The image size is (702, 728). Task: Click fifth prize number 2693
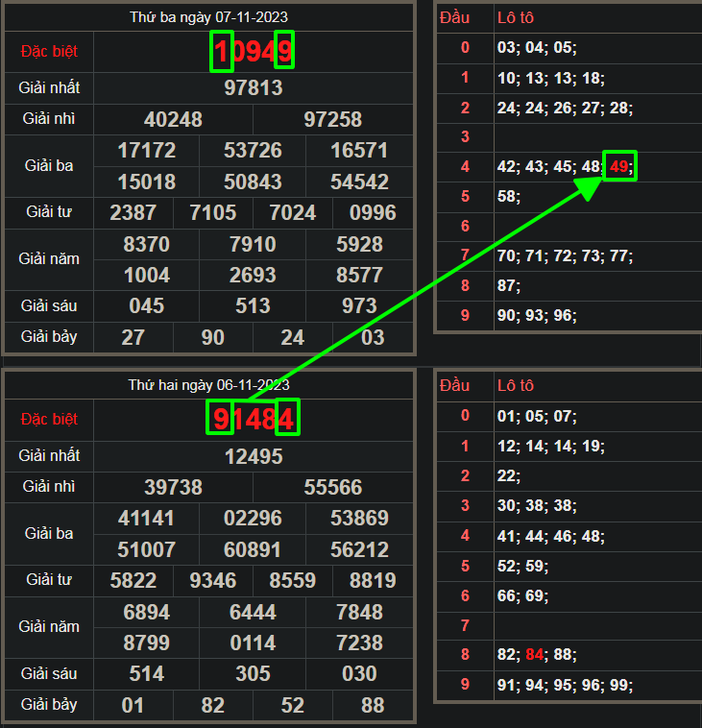click(253, 275)
